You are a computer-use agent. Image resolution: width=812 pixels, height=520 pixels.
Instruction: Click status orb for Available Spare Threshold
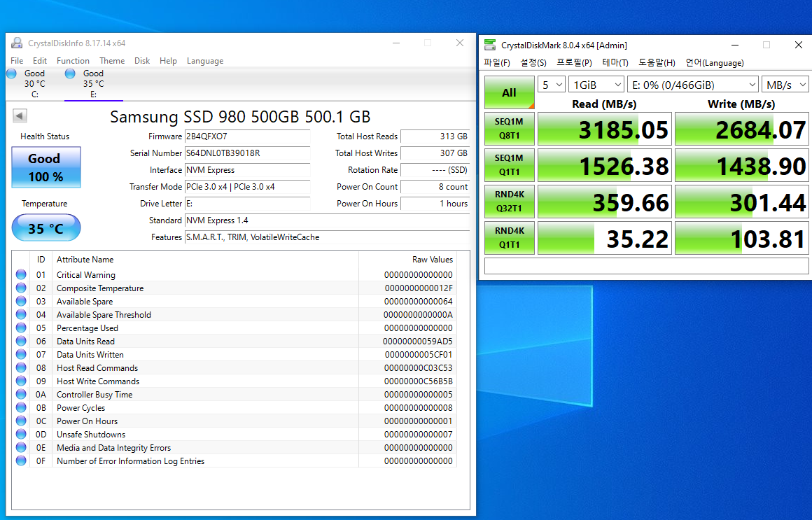pyautogui.click(x=21, y=314)
